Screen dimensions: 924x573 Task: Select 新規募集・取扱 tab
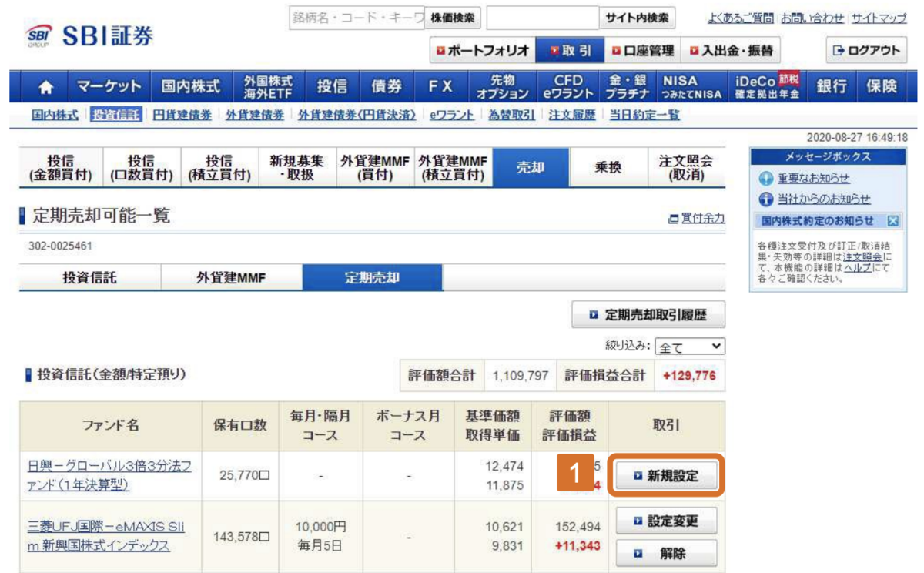(296, 167)
